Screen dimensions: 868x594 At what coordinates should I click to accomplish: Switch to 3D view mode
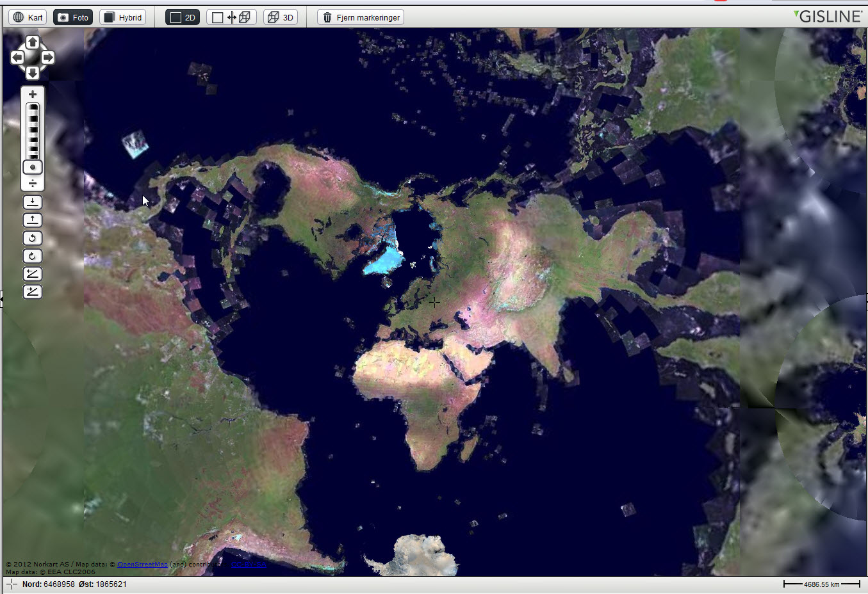281,17
